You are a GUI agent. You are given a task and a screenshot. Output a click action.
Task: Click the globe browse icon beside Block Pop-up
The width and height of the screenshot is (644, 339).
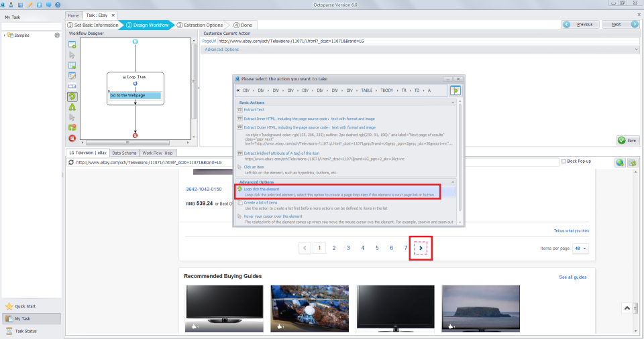620,162
